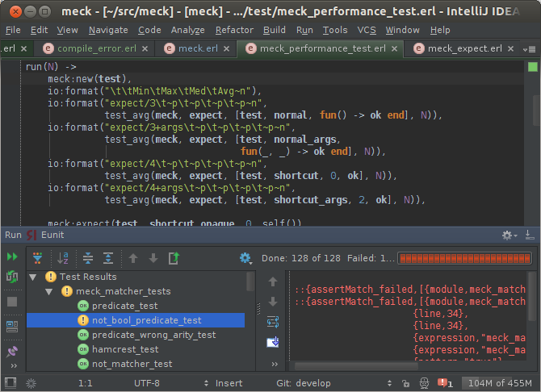Open the VCS menu
Image resolution: width=541 pixels, height=392 pixels.
point(367,31)
